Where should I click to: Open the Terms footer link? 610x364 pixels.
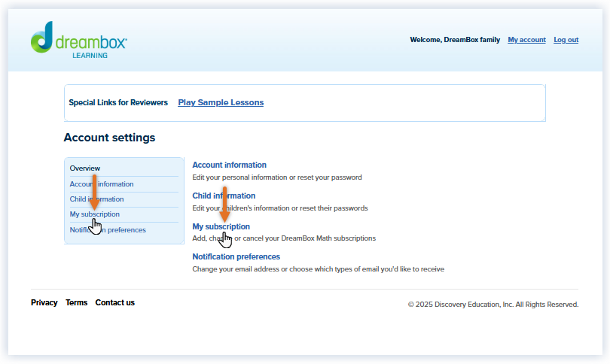(x=76, y=302)
